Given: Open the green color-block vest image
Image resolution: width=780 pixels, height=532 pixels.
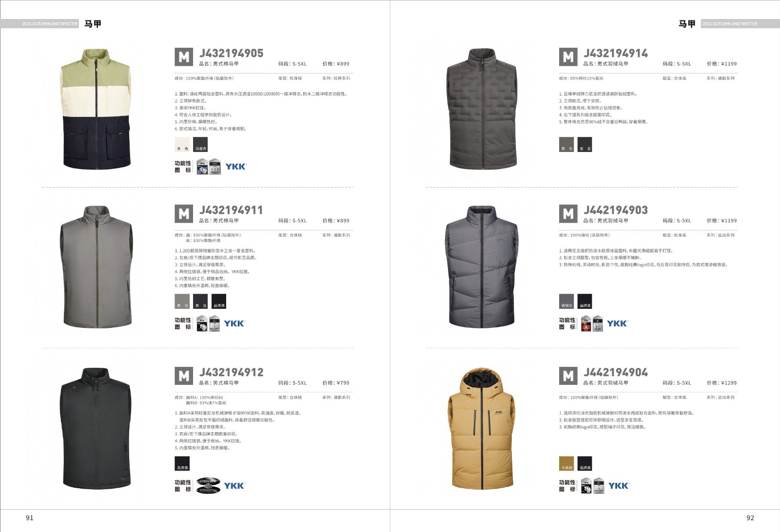Looking at the screenshot, I should (96, 109).
